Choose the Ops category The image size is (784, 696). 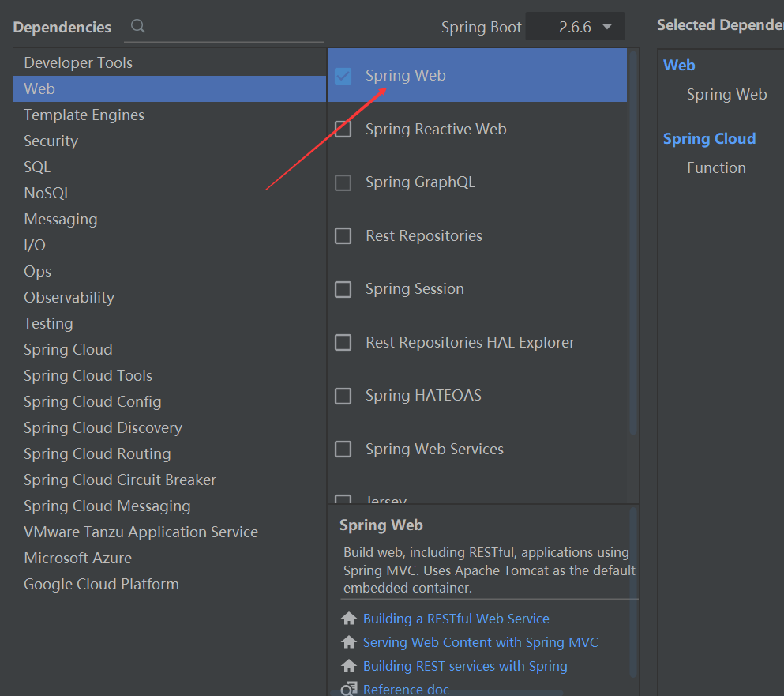pos(170,271)
